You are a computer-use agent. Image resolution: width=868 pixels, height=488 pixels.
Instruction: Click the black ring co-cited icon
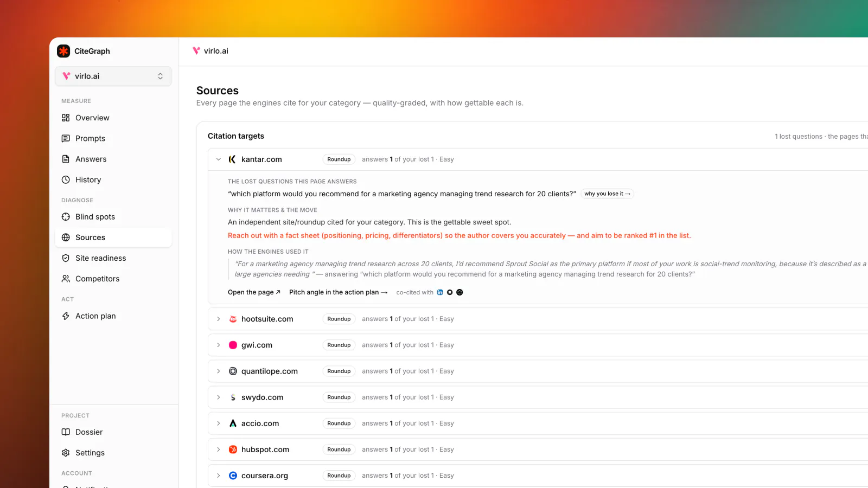click(450, 292)
